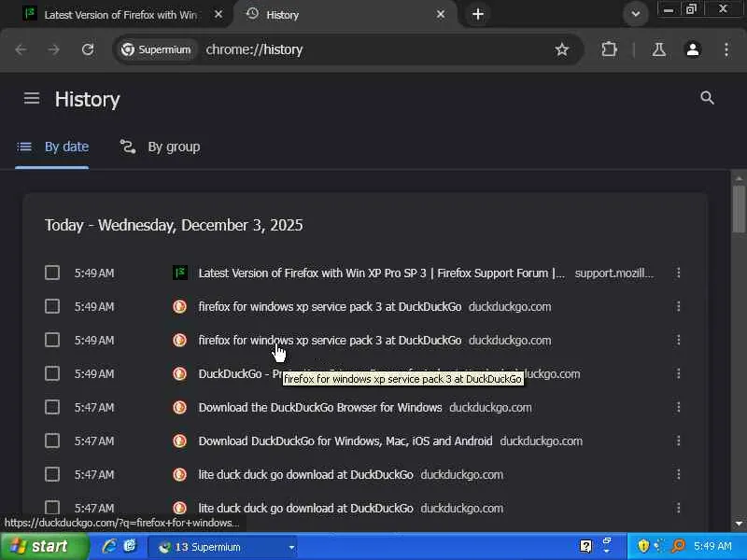Screen dimensions: 747x560
Task: Open first lite duck duck go download link
Action: 306,474
